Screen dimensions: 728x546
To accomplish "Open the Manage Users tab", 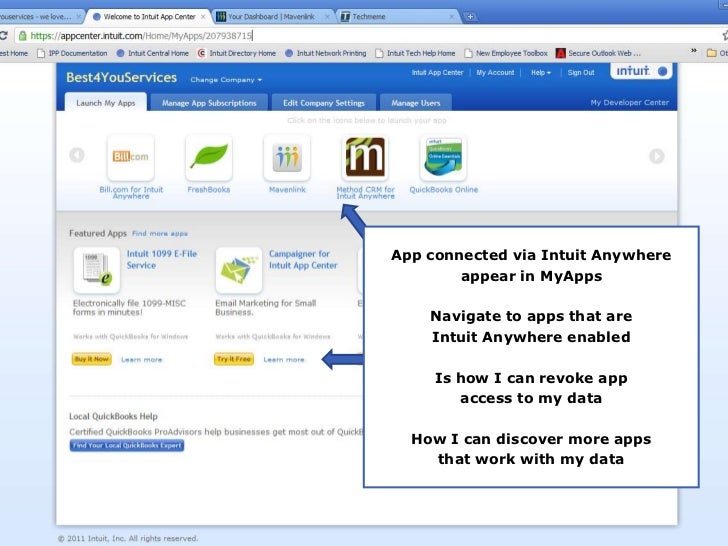I will (x=416, y=103).
